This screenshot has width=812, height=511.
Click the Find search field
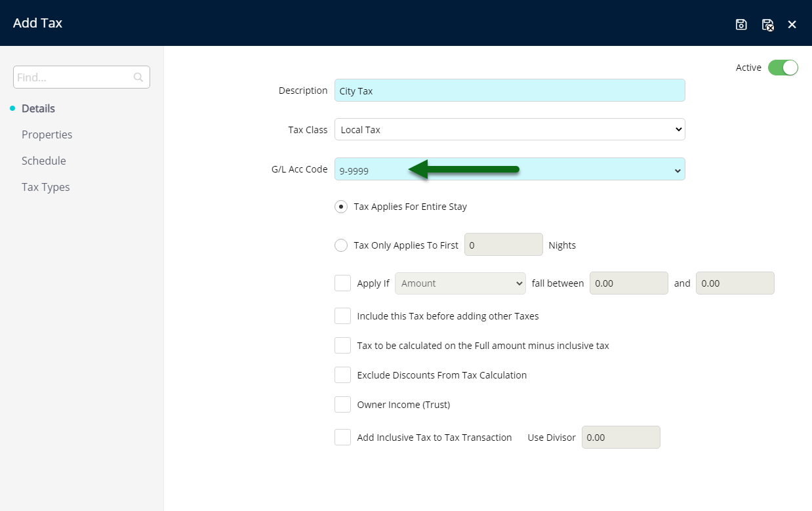[x=81, y=77]
